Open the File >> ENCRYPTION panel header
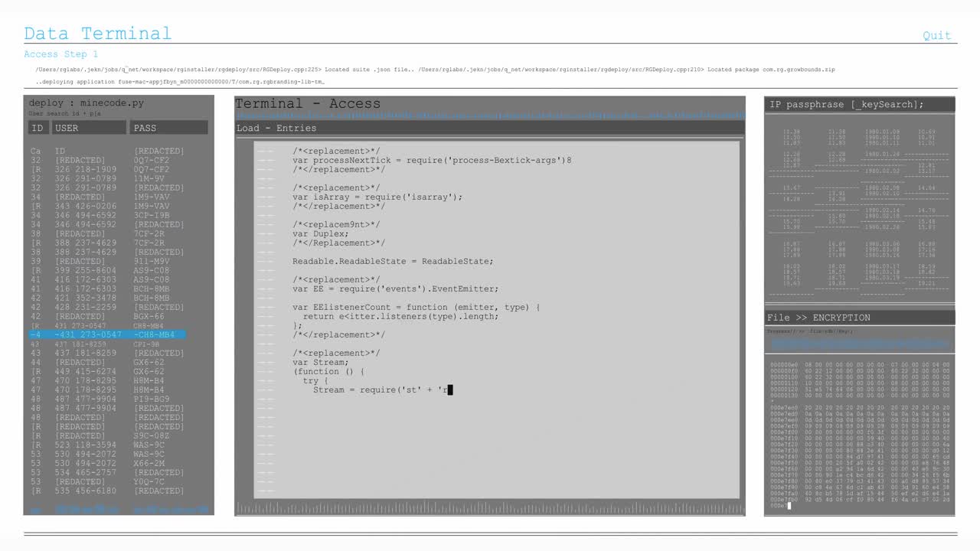980x551 pixels. point(814,317)
